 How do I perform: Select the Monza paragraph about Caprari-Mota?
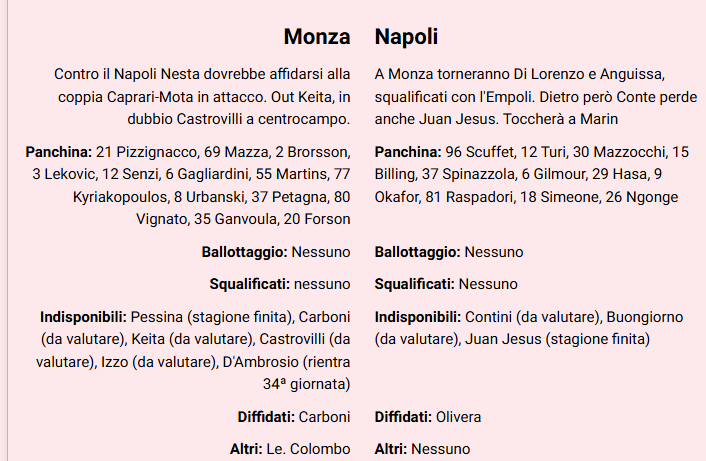(x=202, y=97)
